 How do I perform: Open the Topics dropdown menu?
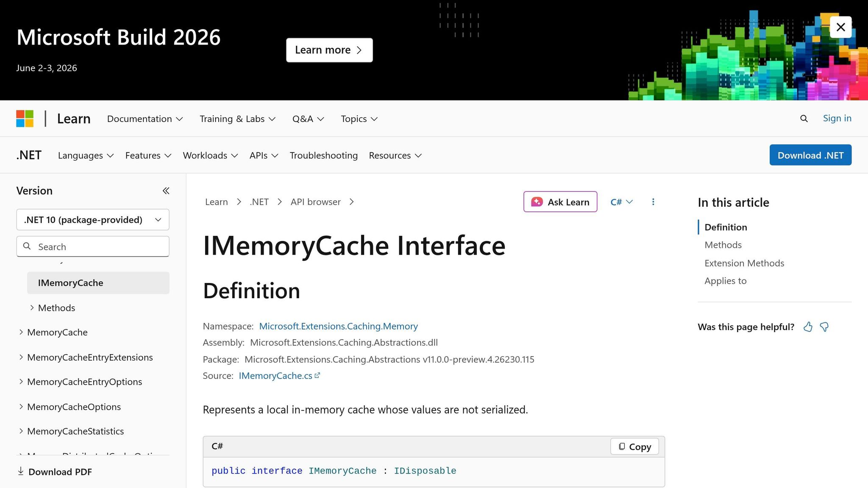coord(359,119)
